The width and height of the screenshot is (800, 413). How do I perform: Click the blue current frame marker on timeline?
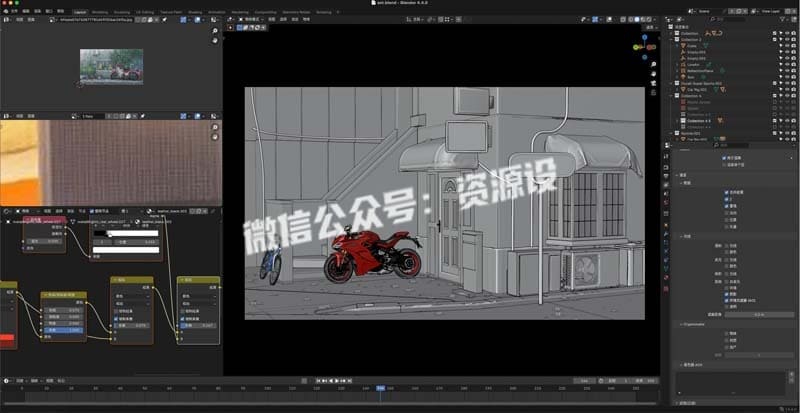coord(381,388)
